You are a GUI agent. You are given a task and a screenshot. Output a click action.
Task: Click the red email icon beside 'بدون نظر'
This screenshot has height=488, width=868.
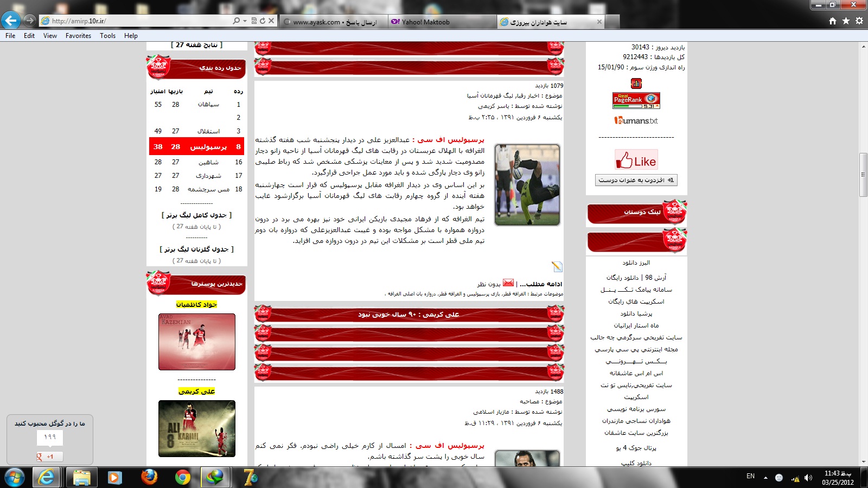coord(508,283)
